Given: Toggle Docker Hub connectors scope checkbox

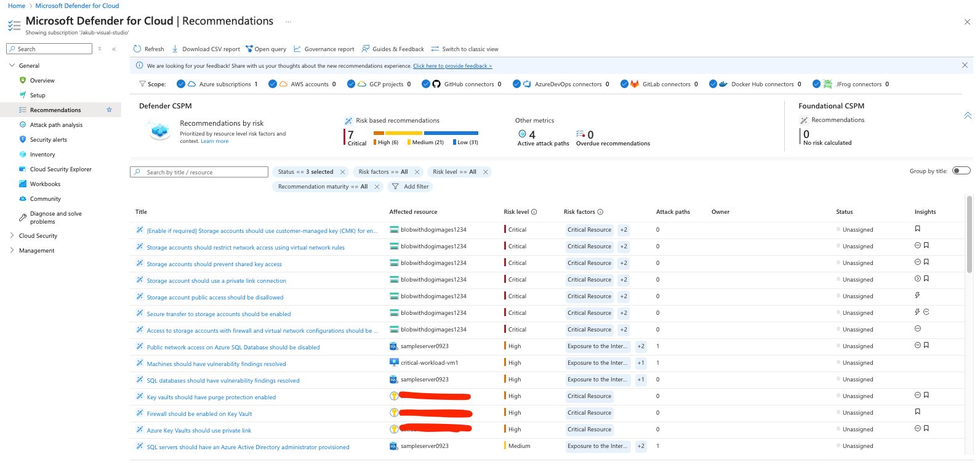Looking at the screenshot, I should [713, 84].
